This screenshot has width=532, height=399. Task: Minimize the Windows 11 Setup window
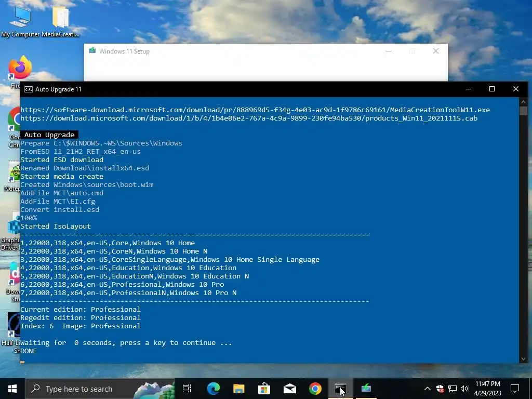[x=389, y=51]
